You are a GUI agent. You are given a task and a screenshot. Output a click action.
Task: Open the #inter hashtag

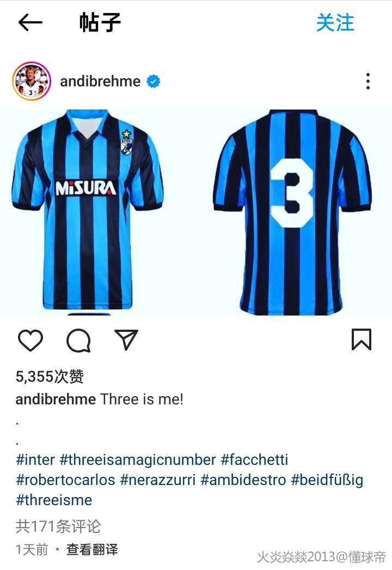pyautogui.click(x=35, y=460)
